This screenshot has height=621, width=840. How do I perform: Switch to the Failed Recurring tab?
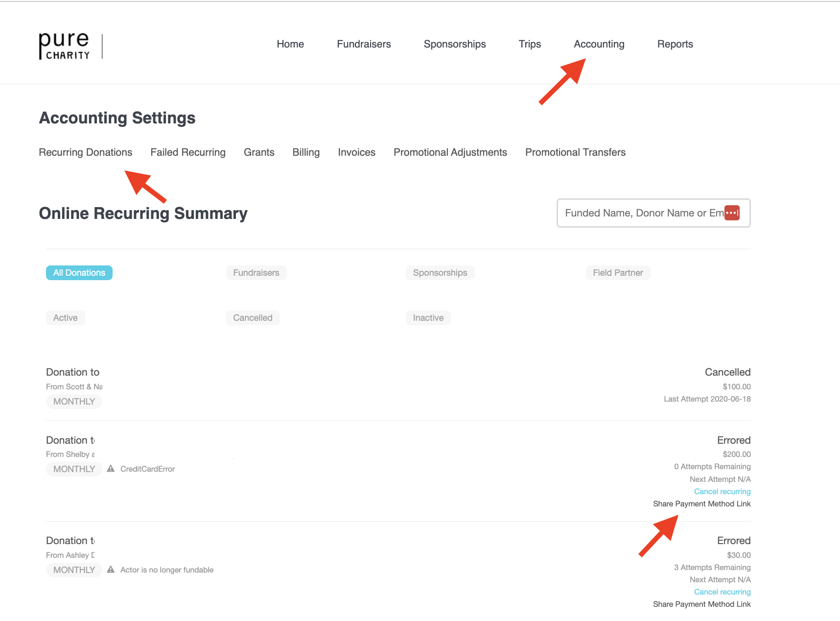click(188, 152)
